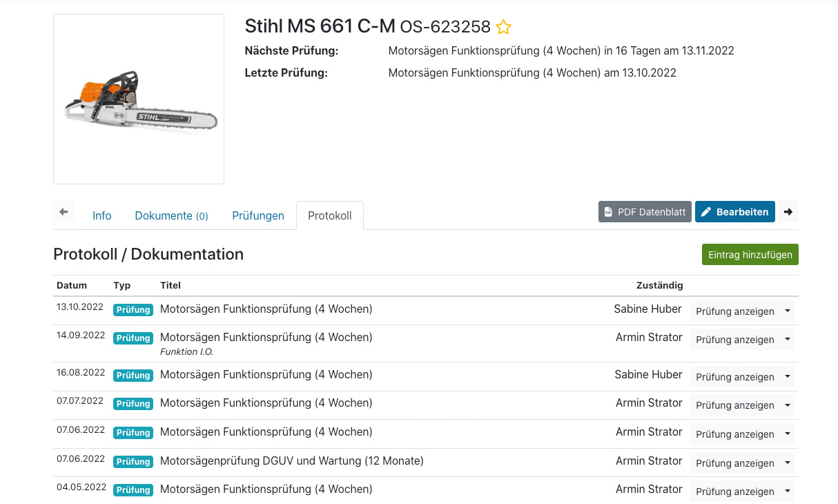This screenshot has width=838, height=504.
Task: Click the asset ID OS-623258
Action: (445, 27)
